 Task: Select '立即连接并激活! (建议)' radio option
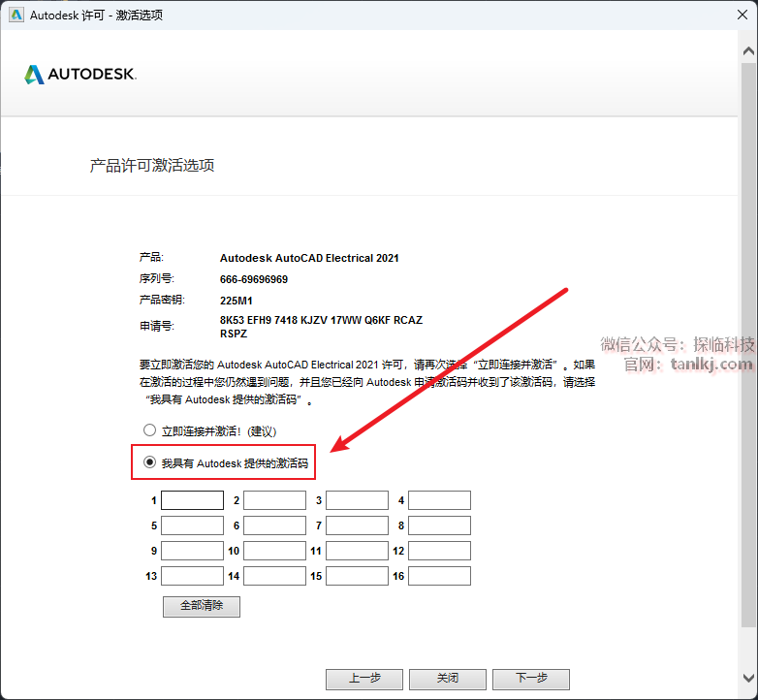pos(150,430)
